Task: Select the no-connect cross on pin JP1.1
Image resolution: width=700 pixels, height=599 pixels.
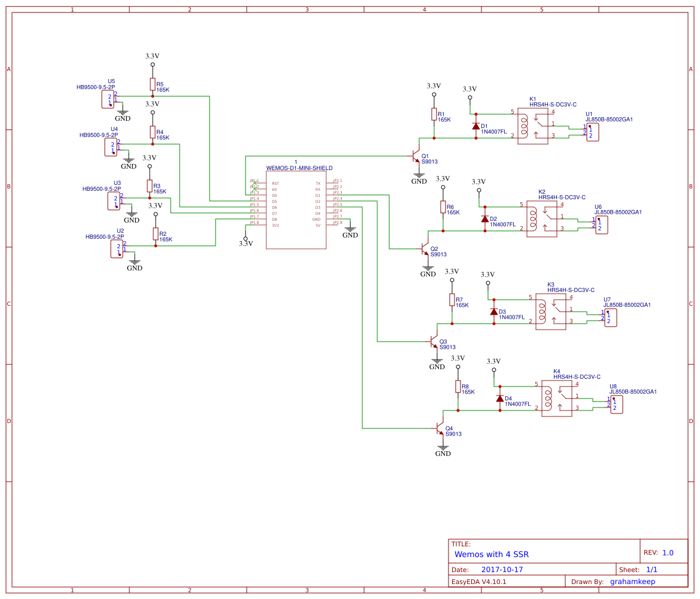Action: pyautogui.click(x=254, y=183)
